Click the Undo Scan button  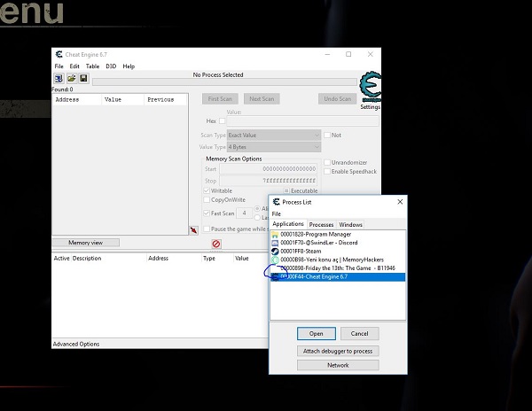click(x=338, y=99)
